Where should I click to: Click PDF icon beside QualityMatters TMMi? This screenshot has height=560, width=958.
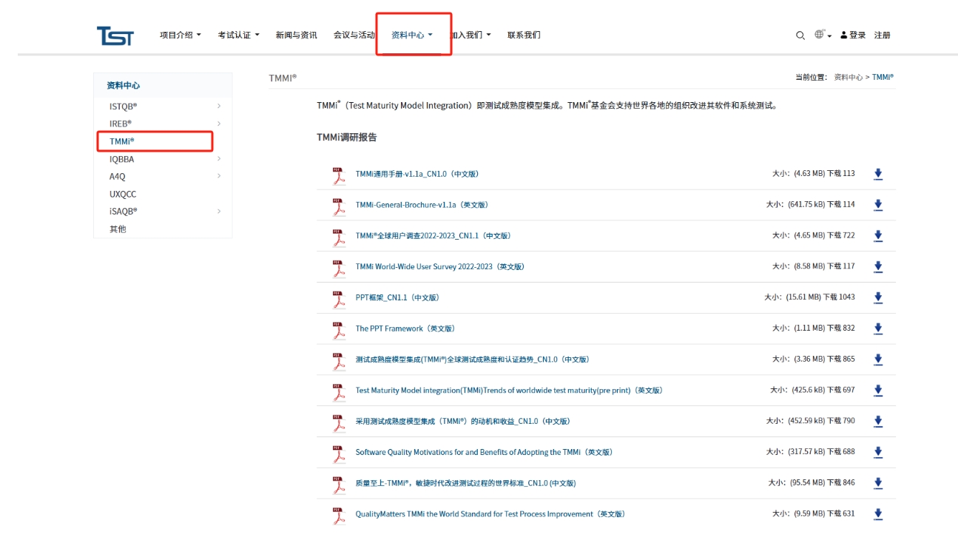tap(339, 516)
